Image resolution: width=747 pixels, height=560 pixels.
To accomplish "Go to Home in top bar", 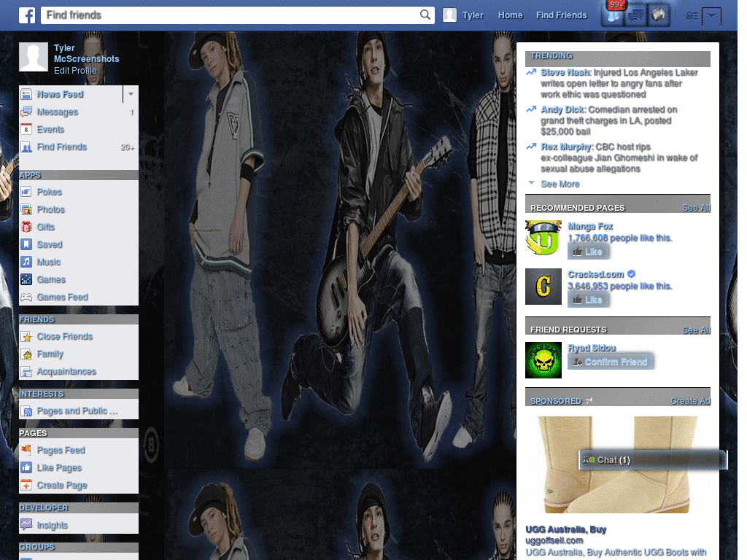I will point(510,15).
